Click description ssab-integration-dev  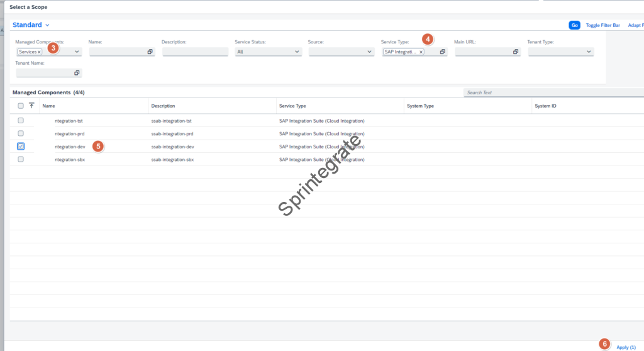click(x=172, y=147)
